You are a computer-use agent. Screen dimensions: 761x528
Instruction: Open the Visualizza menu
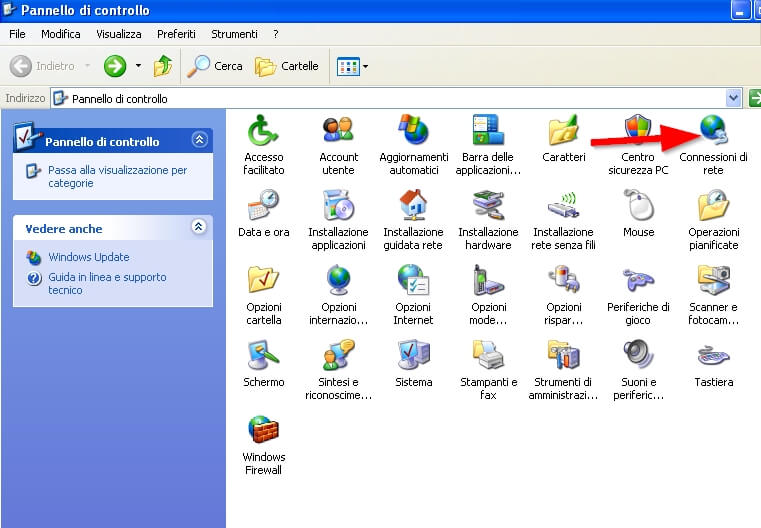click(x=118, y=34)
